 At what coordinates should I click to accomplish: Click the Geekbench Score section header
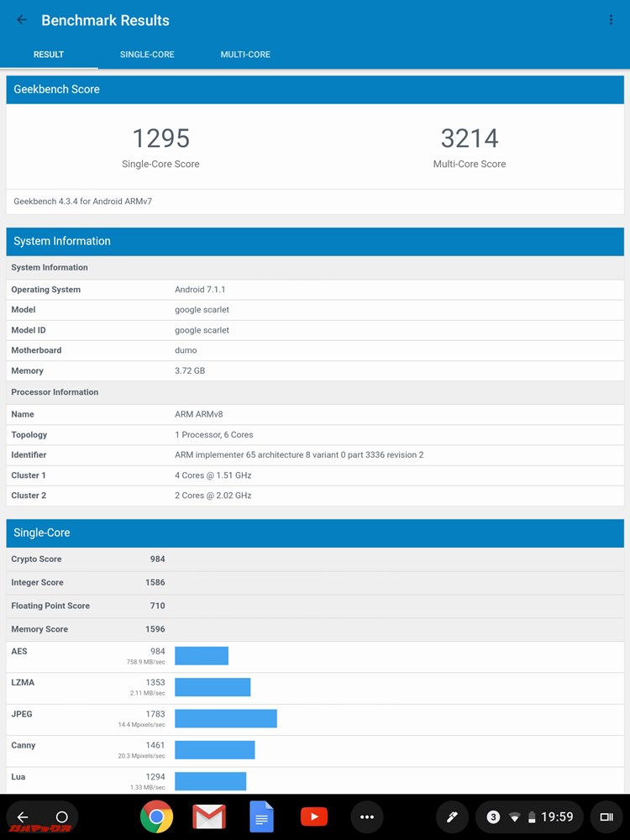point(315,90)
